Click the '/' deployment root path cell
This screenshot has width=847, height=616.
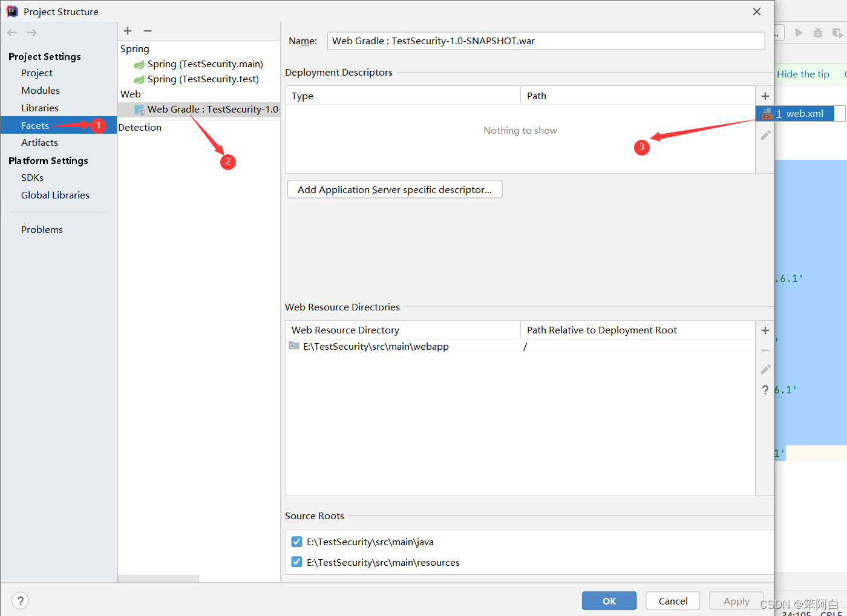638,346
